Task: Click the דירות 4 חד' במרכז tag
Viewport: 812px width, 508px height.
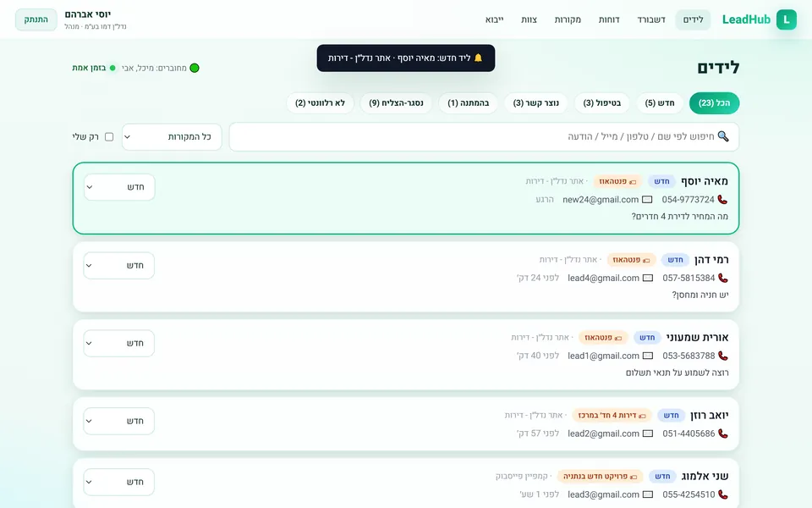Action: point(612,415)
